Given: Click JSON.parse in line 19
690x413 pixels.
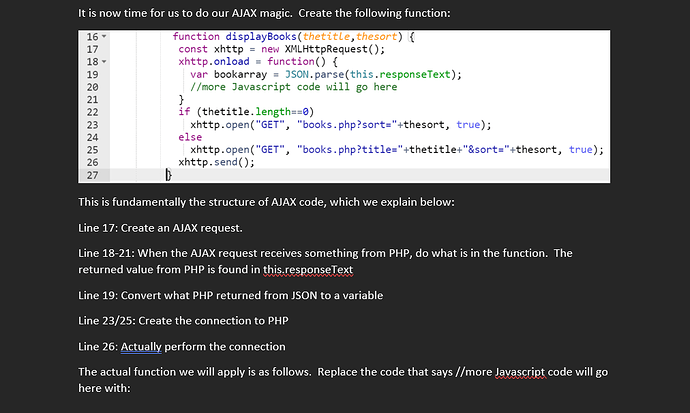Looking at the screenshot, I should point(314,74).
